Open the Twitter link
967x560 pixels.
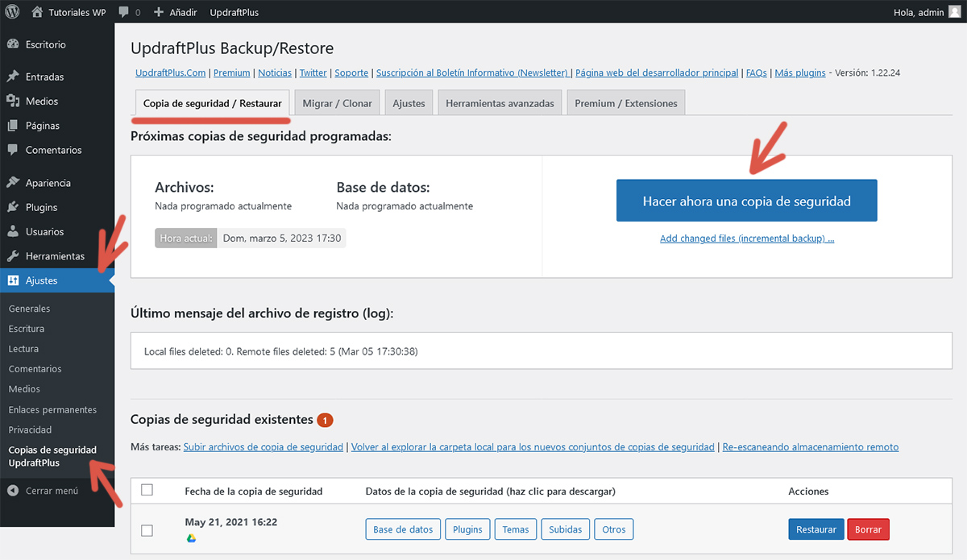[x=313, y=73]
